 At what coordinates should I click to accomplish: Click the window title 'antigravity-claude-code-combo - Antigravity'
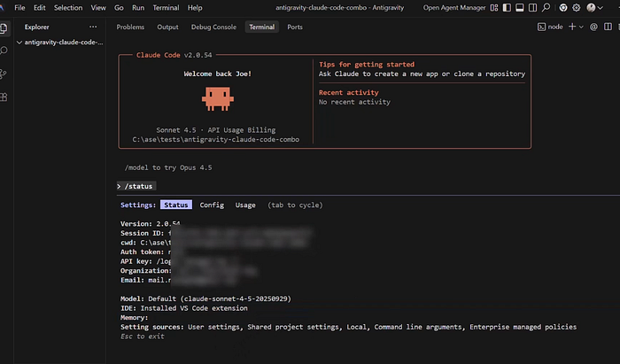coord(339,7)
